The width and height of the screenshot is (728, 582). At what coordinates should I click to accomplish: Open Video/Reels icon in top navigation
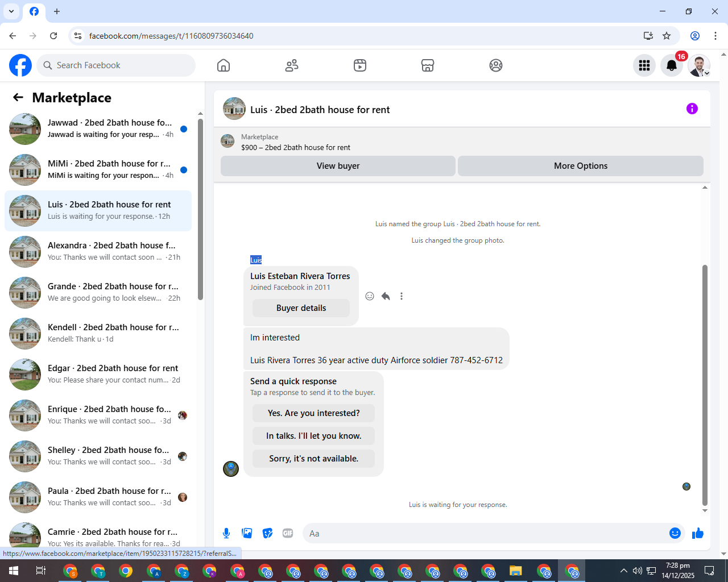360,65
